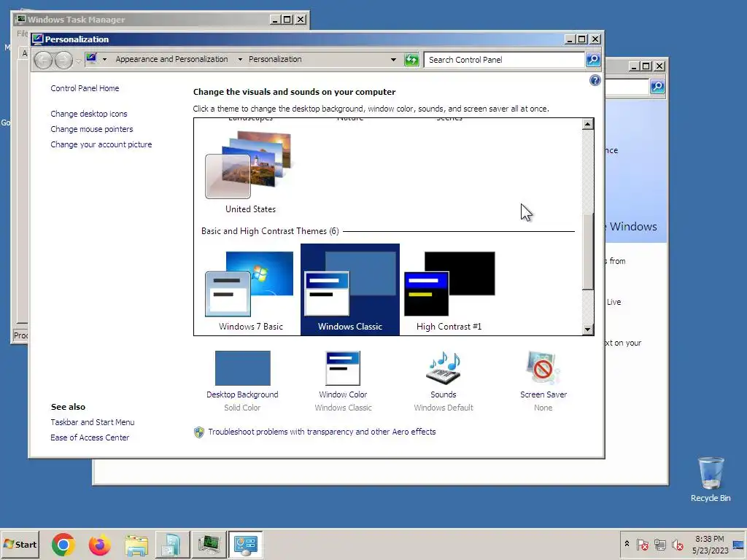
Task: Click the theme list scroll down arrow
Action: click(x=587, y=330)
